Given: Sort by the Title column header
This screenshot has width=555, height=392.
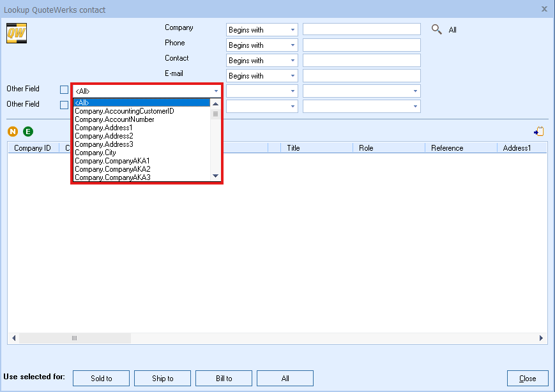Looking at the screenshot, I should tap(316, 148).
